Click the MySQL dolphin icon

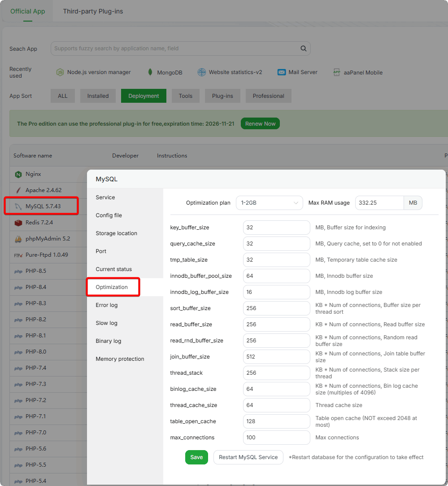18,206
